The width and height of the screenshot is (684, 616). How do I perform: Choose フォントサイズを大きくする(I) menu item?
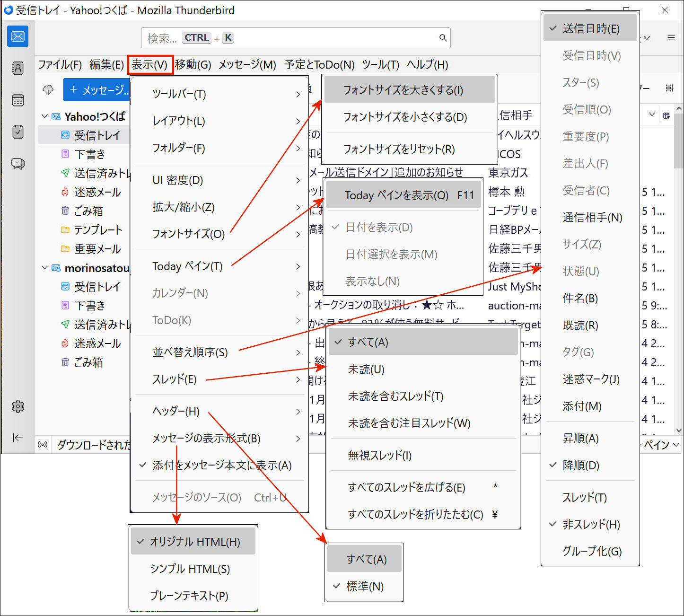[403, 90]
